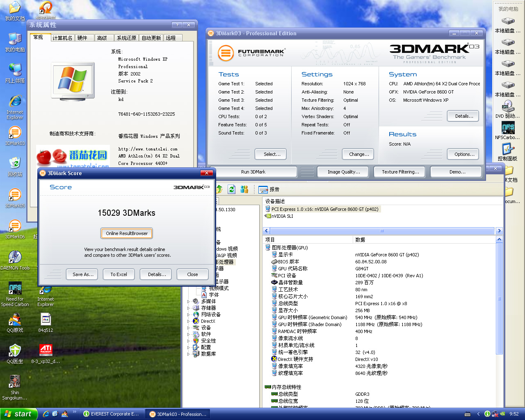
Task: Select the nVIDIA SLI device entry
Action: pos(282,216)
